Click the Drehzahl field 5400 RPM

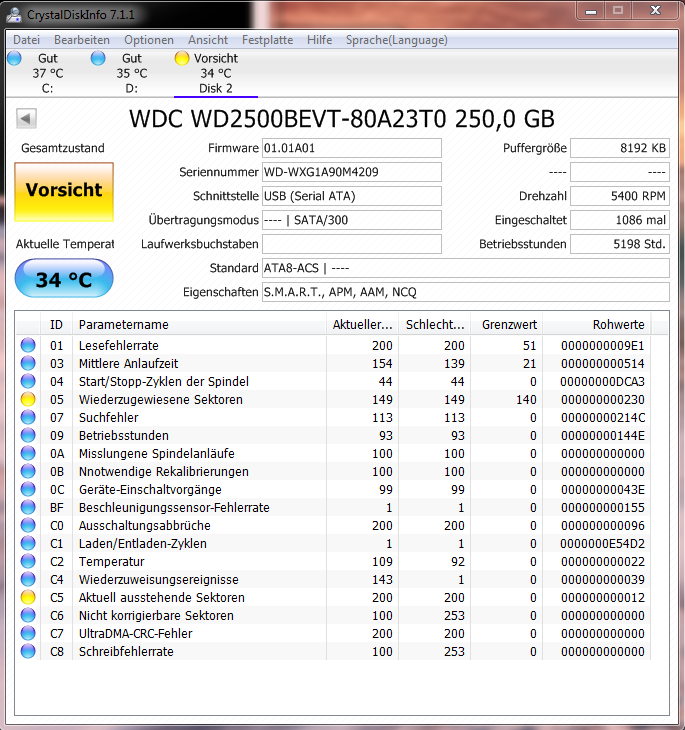(620, 196)
